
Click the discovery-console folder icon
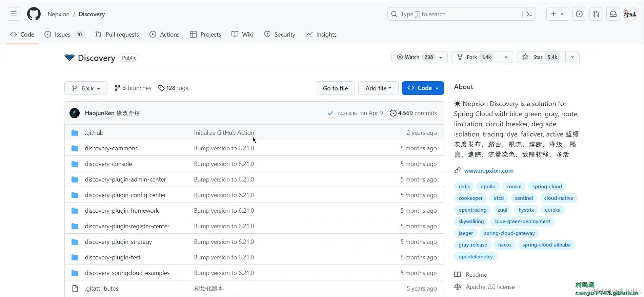pyautogui.click(x=75, y=164)
